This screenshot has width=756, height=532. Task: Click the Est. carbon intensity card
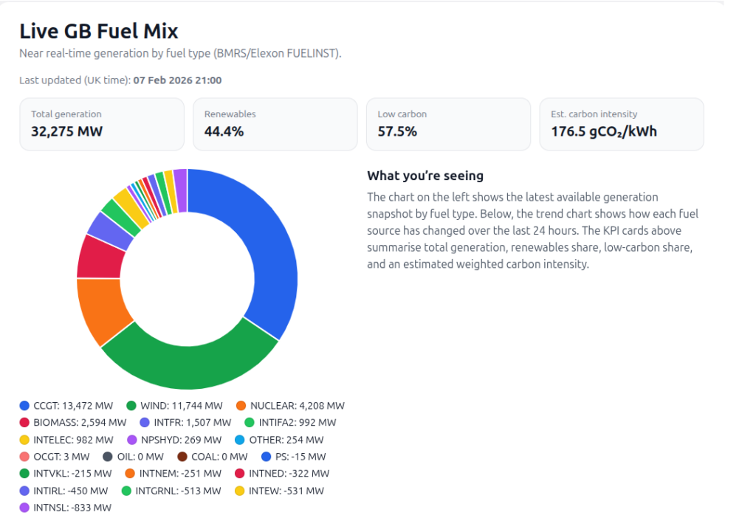[x=622, y=125]
